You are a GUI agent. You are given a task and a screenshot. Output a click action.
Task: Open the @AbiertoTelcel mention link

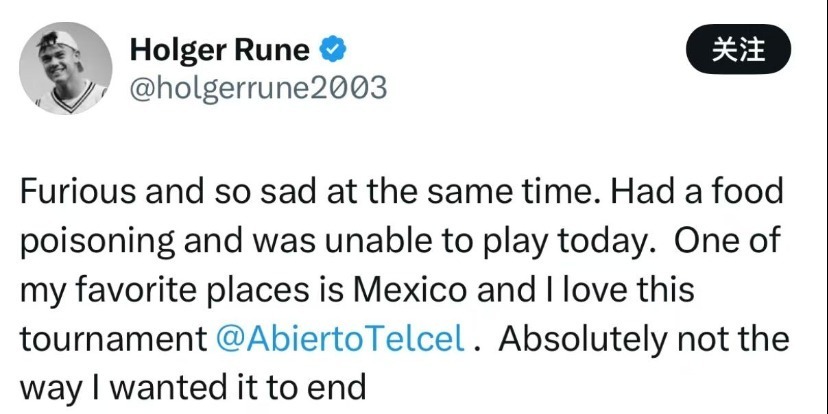click(341, 337)
